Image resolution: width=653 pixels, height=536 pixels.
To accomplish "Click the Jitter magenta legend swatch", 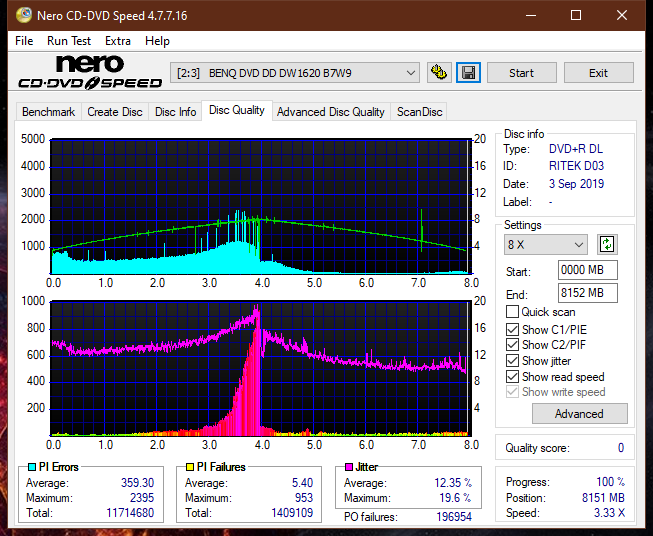I will point(349,467).
